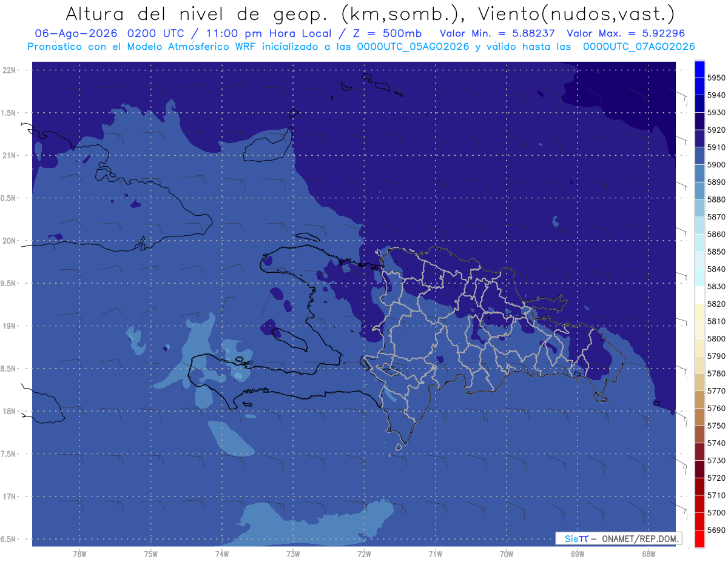Viewport: 728px width, 562px height.
Task: Click the 18N latitude label
Action: [8, 412]
